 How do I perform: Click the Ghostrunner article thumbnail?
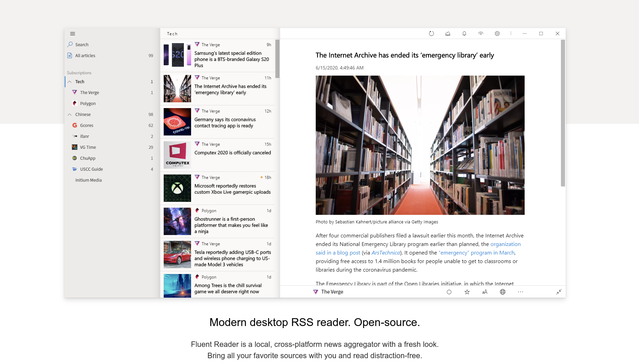click(177, 221)
